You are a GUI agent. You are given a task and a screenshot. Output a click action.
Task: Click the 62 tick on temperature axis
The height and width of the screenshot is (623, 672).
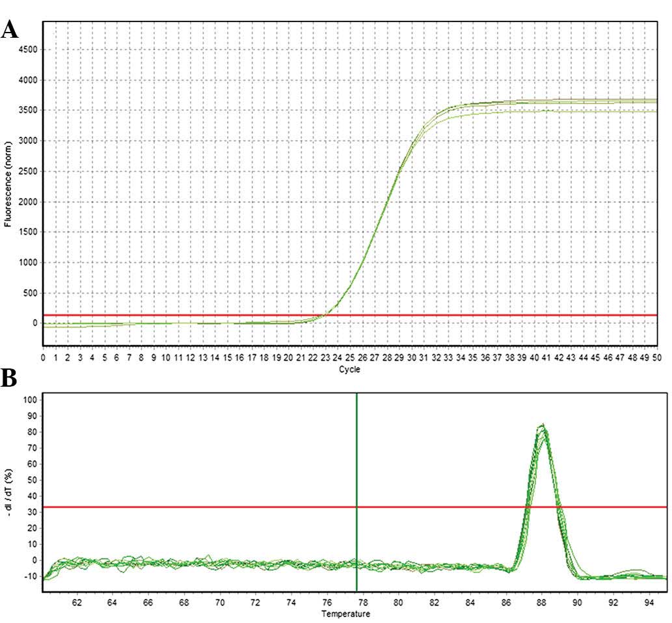[77, 603]
